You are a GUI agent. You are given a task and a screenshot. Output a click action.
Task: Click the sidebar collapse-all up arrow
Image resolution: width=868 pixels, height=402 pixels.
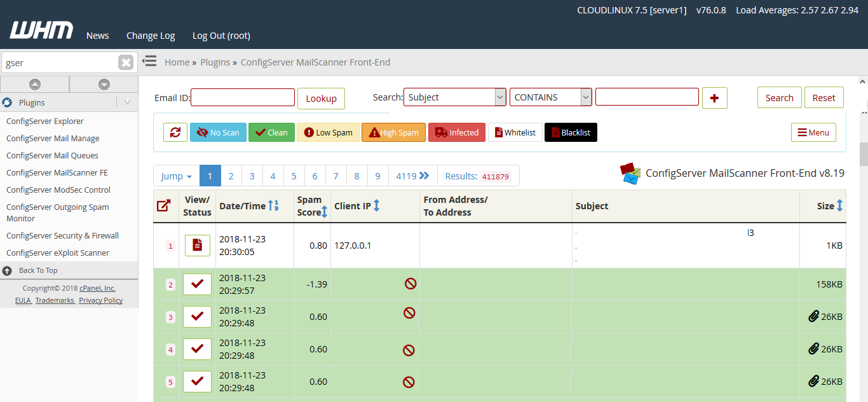click(35, 84)
